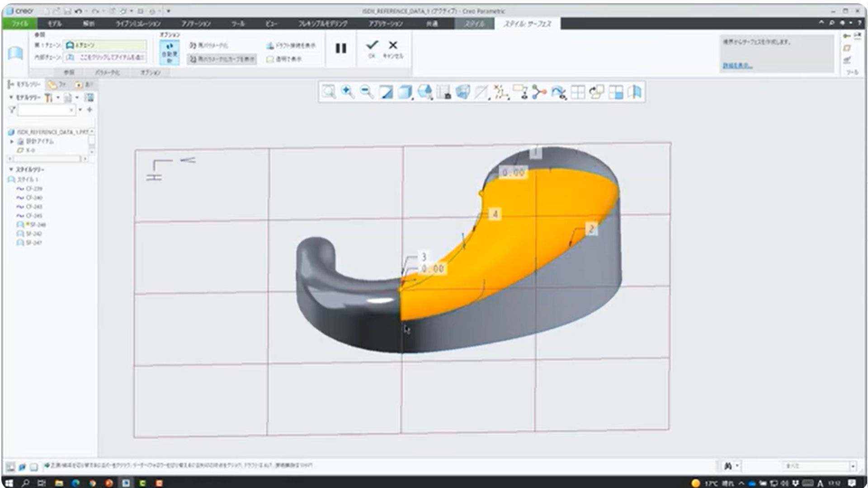Viewport: 868px width, 488px height.
Task: Select curve CF-240 in style tree
Action: coord(34,198)
